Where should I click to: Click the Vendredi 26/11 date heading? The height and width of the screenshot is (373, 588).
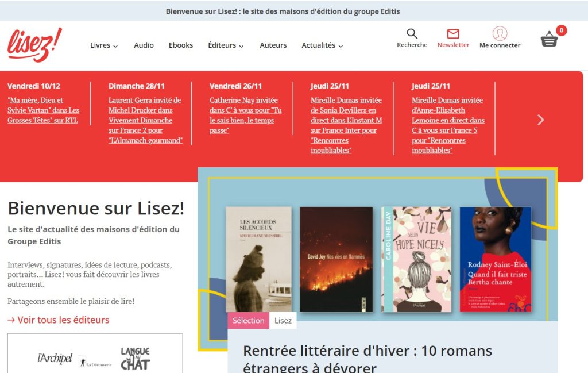(x=235, y=86)
